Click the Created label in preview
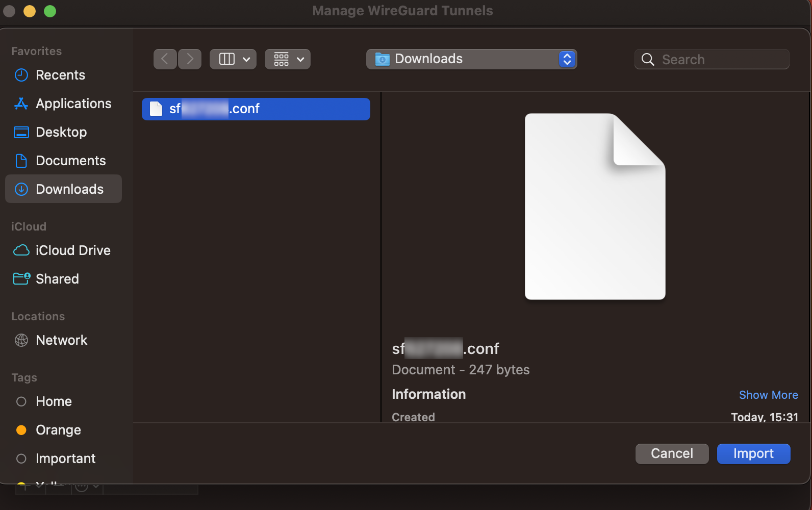The height and width of the screenshot is (510, 812). pyautogui.click(x=414, y=417)
